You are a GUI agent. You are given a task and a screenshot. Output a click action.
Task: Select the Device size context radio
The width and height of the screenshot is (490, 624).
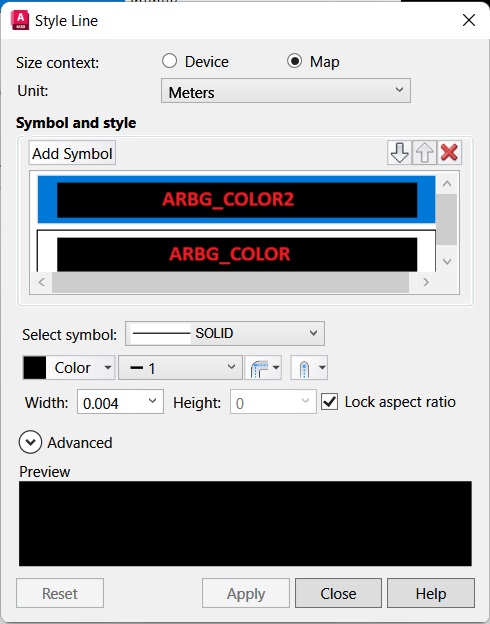point(170,61)
